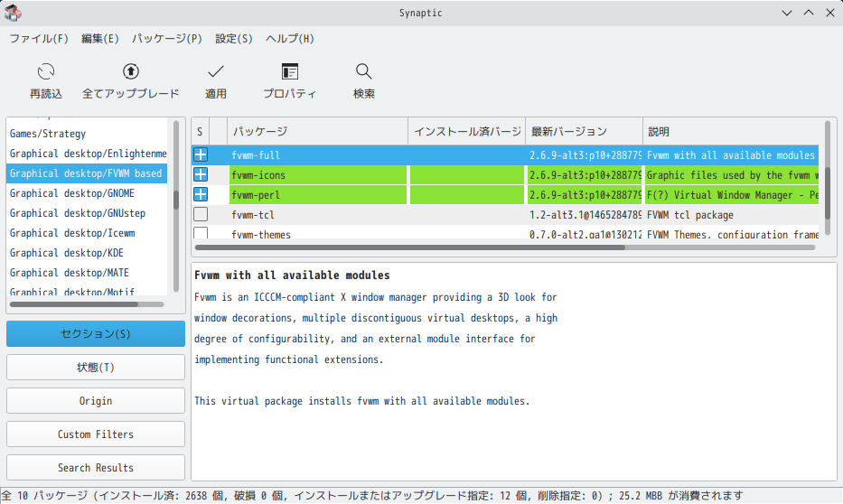Sort by the 説明 column header
843x504 pixels.
pos(731,132)
